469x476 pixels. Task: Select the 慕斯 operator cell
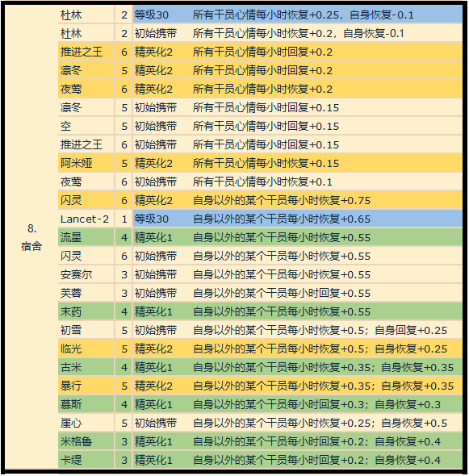click(x=86, y=404)
